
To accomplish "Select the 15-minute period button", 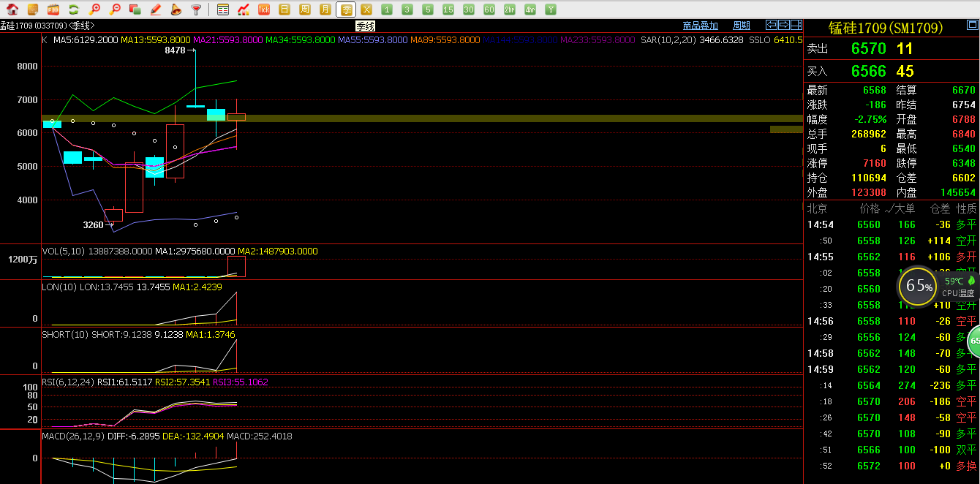I will [448, 10].
